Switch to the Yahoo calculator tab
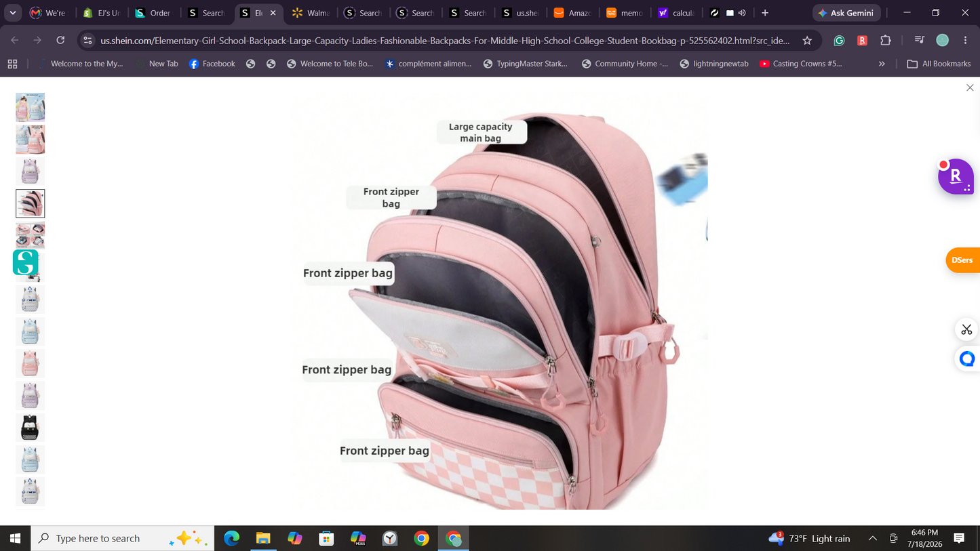This screenshot has height=551, width=980. tap(676, 13)
